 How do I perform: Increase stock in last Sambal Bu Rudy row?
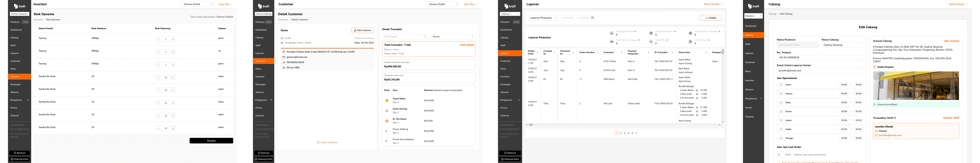173,128
